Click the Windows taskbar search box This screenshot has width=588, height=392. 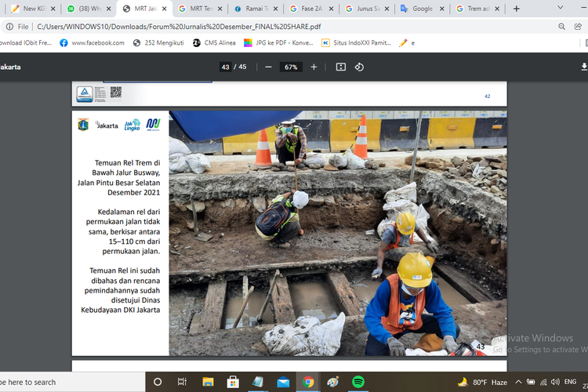click(72, 382)
